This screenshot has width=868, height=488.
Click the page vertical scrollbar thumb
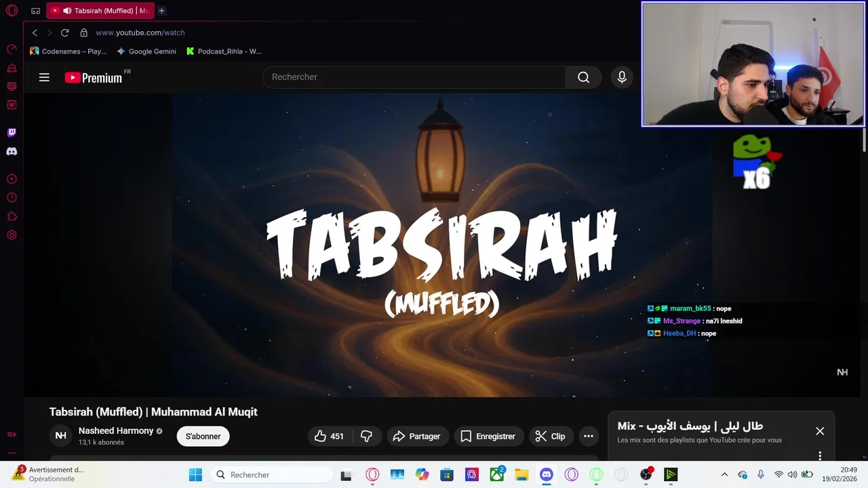coord(865,139)
